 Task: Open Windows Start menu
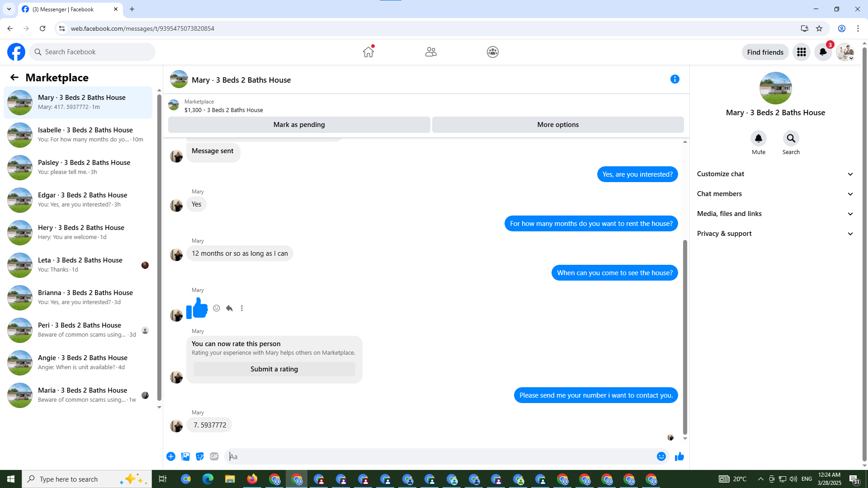[11, 479]
